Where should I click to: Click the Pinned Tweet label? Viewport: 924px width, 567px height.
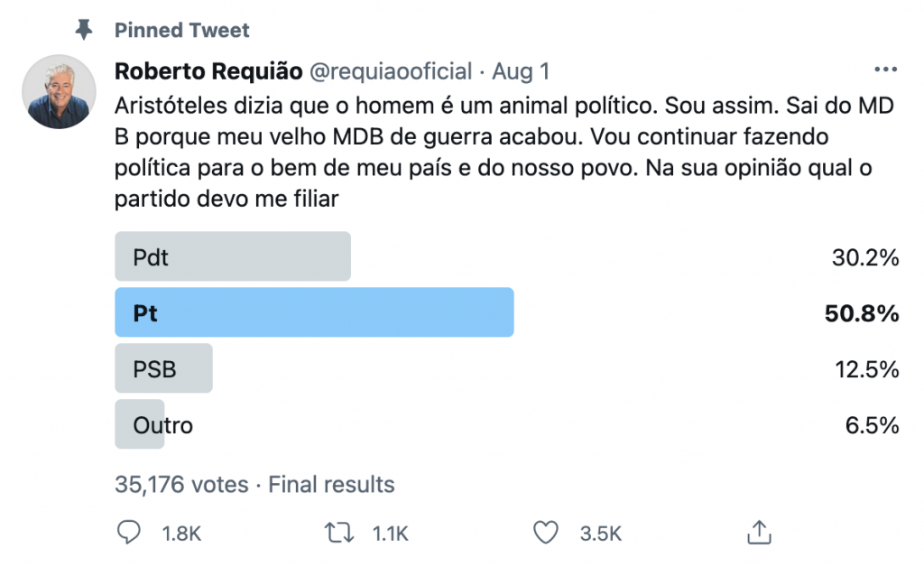pyautogui.click(x=182, y=31)
